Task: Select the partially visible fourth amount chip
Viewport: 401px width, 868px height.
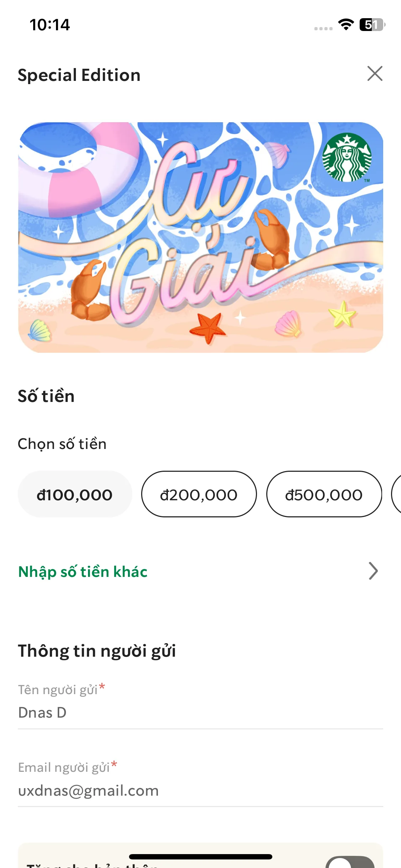Action: click(396, 494)
